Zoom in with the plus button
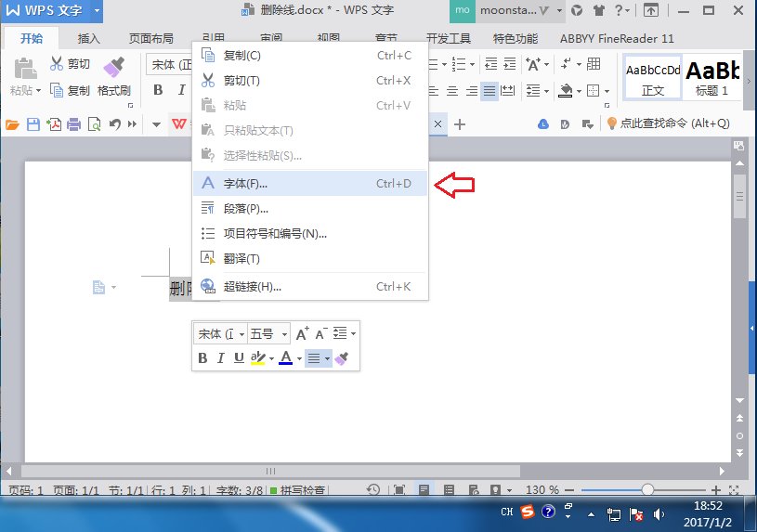757x532 pixels. pos(716,490)
